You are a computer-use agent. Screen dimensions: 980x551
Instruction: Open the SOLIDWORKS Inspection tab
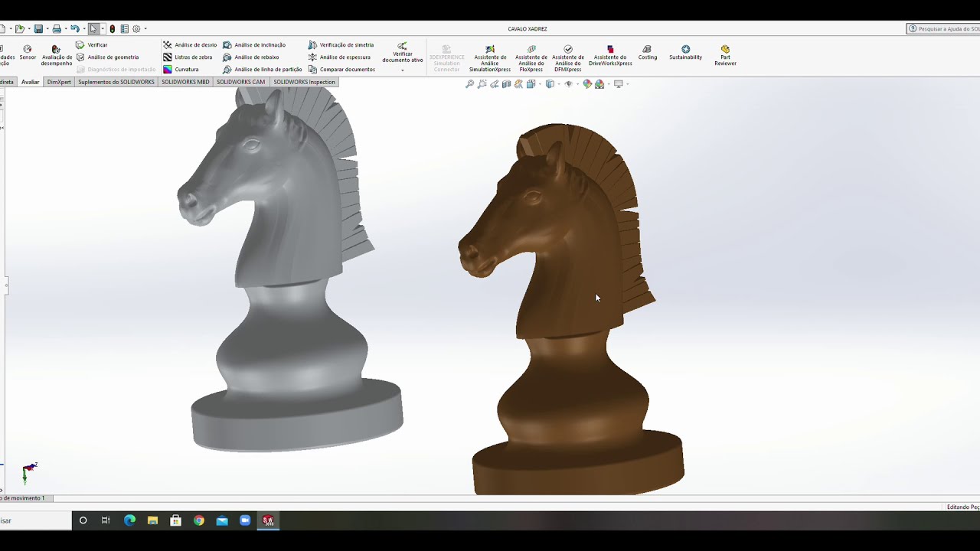[304, 82]
